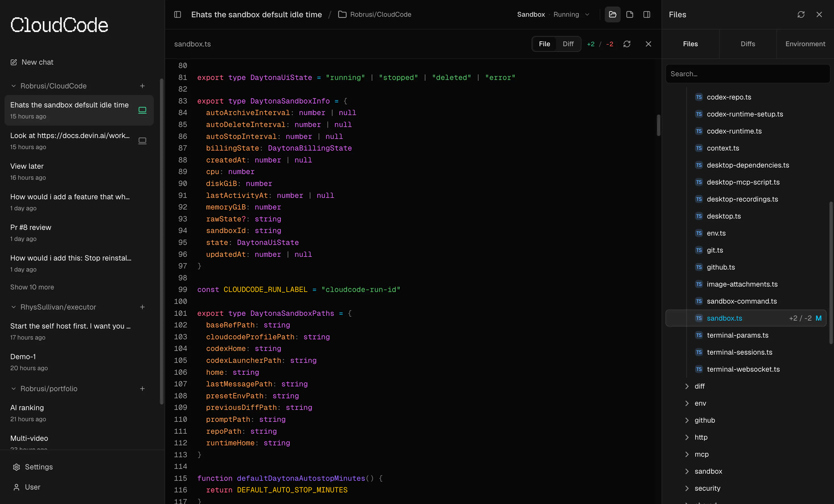Select the Diffs tab
Viewport: 834px width, 504px height.
tap(748, 44)
